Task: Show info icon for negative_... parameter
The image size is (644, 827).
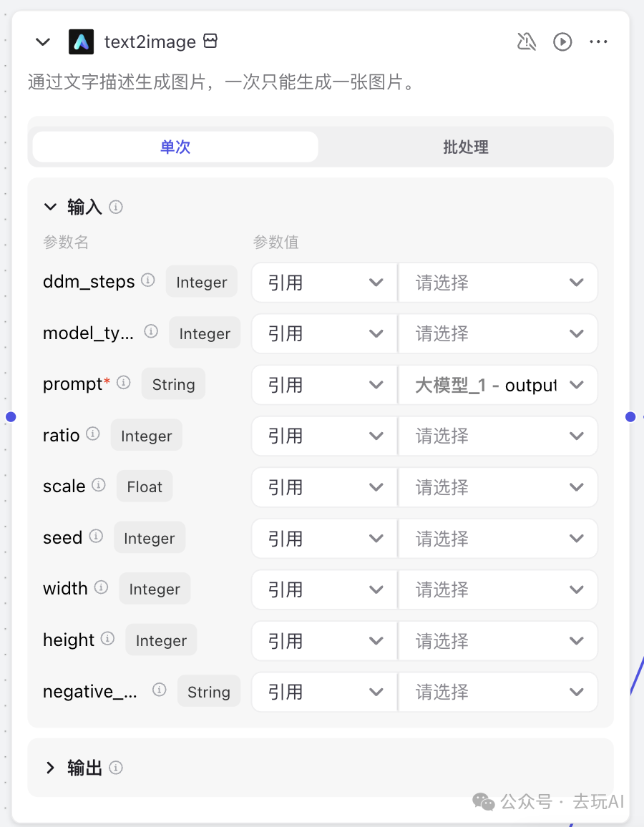Action: (x=160, y=690)
